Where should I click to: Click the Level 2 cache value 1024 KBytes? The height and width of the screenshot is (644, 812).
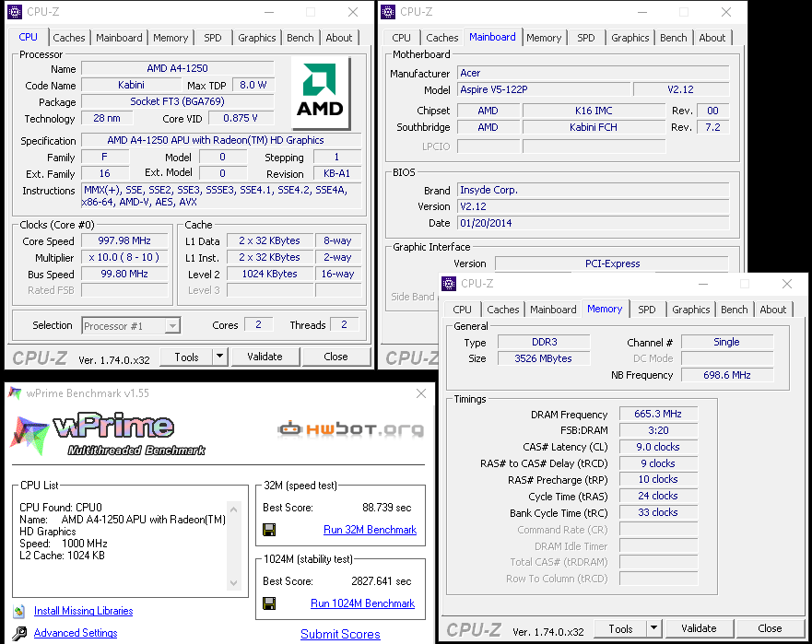point(270,274)
